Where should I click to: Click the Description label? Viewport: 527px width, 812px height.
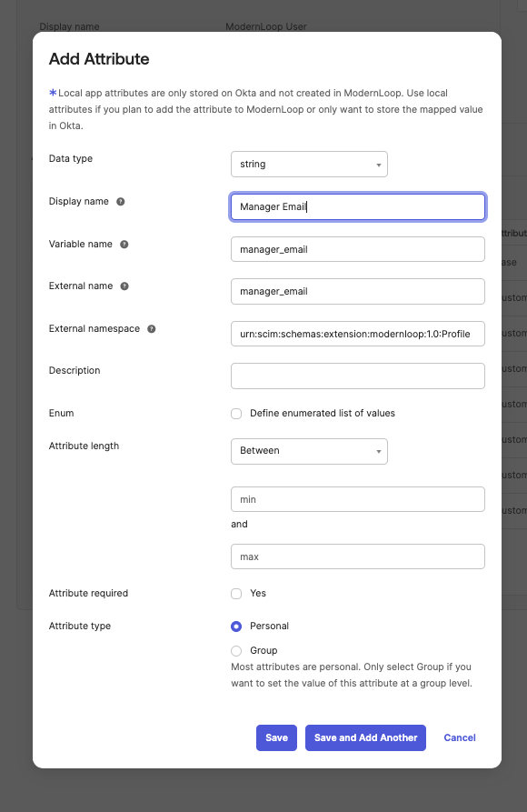coord(75,371)
